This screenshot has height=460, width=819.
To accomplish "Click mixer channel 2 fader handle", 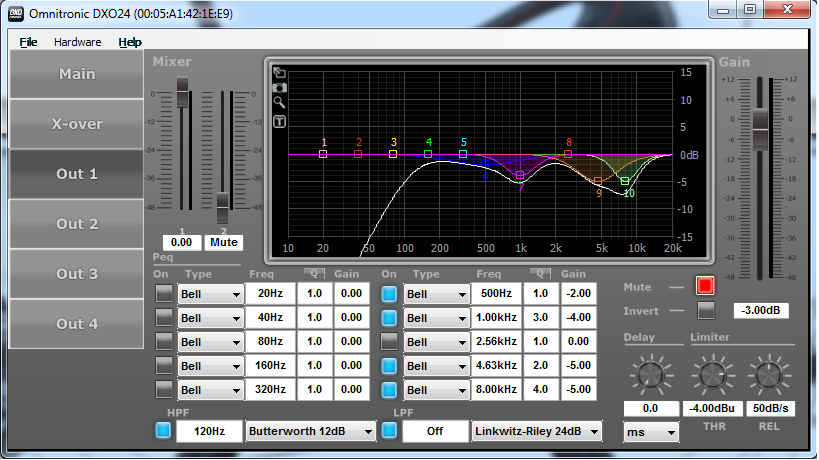I will coord(223,208).
